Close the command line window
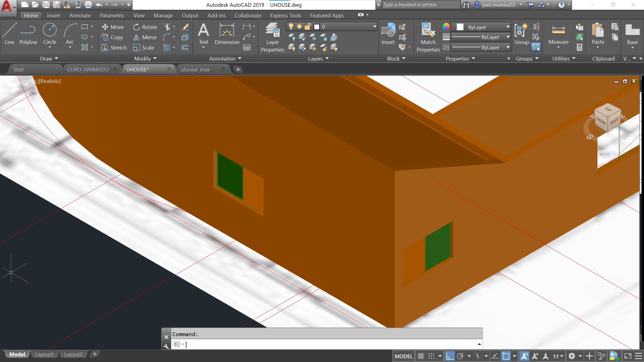 (166, 337)
